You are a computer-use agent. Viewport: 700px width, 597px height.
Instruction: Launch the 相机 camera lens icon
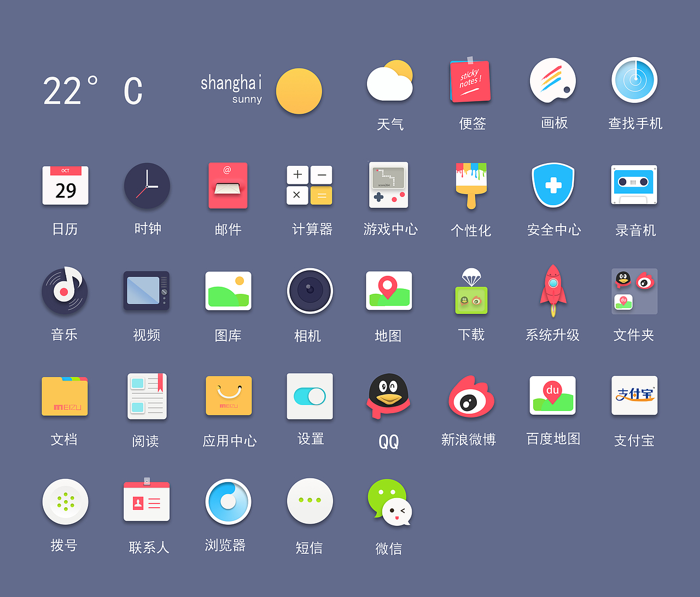tap(310, 291)
